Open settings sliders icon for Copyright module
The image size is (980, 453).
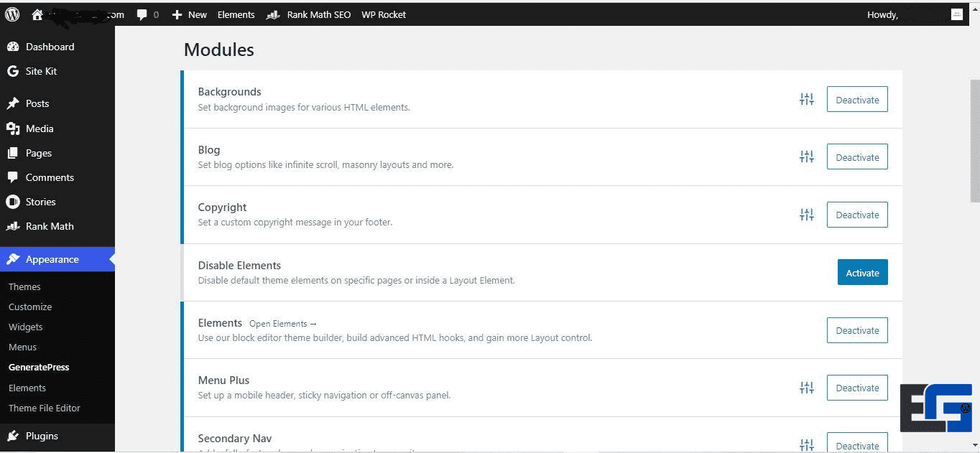[x=807, y=215]
